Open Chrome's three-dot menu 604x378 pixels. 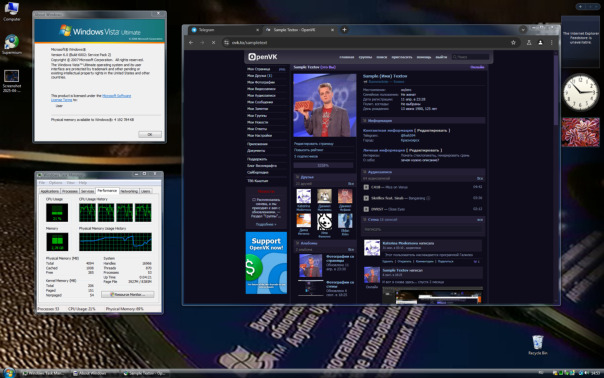click(x=552, y=43)
